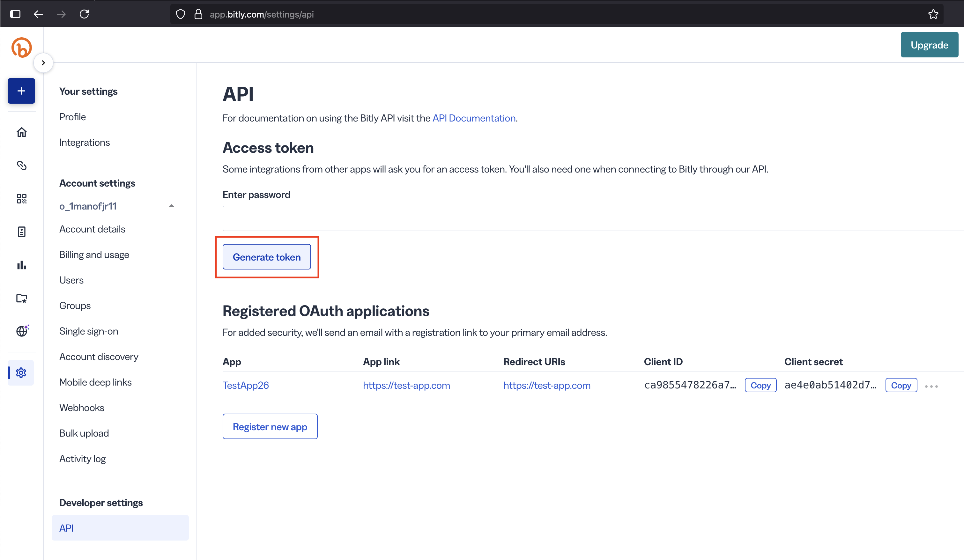The image size is (964, 560).
Task: Open the App link https://test-app.com
Action: pyautogui.click(x=406, y=385)
